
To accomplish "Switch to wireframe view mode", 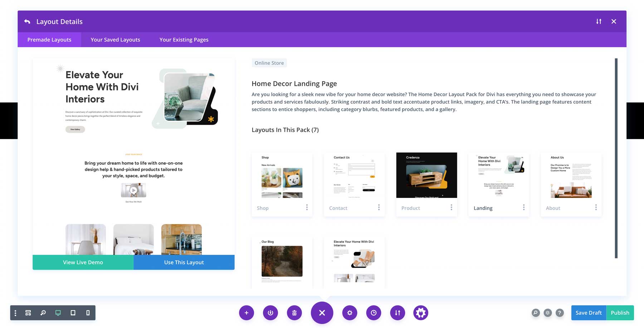I will (x=28, y=313).
